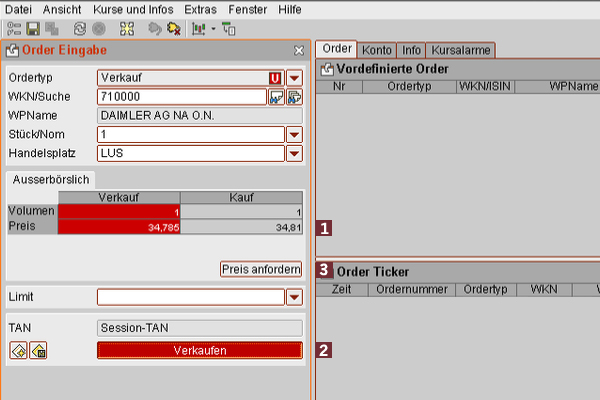The height and width of the screenshot is (400, 600).
Task: Expand the Stück/Nom dropdown list
Action: (294, 135)
